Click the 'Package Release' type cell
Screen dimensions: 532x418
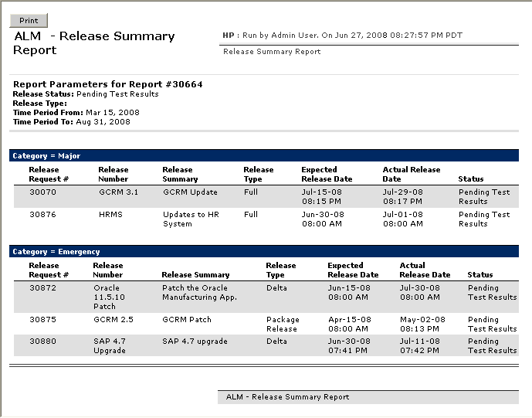pos(283,325)
